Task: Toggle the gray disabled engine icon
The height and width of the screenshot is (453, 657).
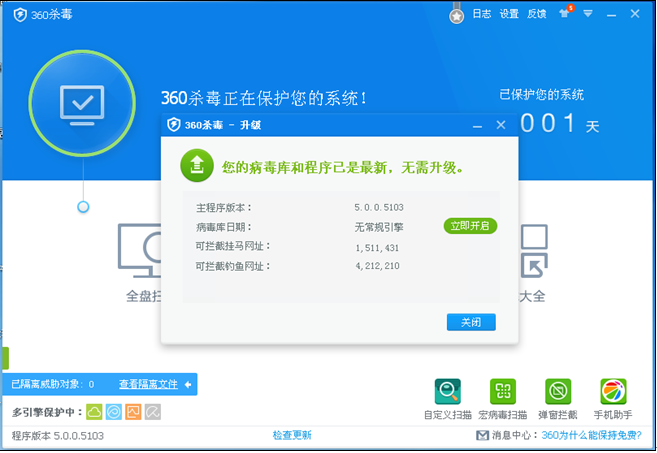Action: pyautogui.click(x=153, y=412)
